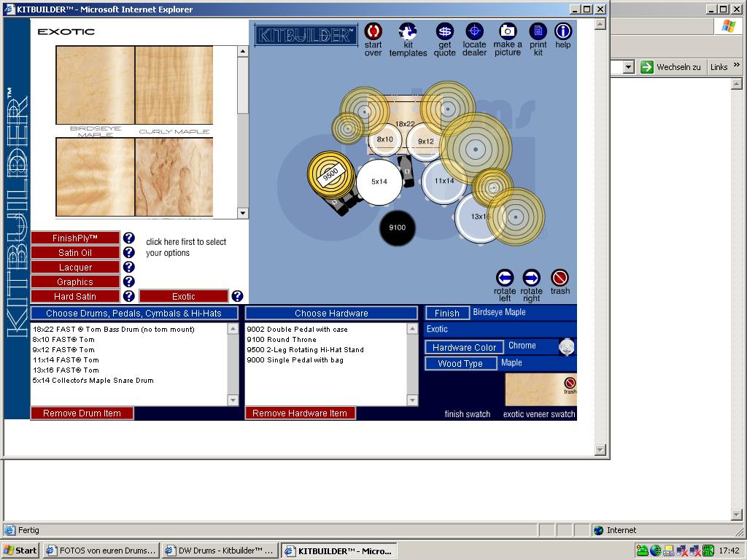
Task: Open locate dealer tool
Action: tap(474, 31)
